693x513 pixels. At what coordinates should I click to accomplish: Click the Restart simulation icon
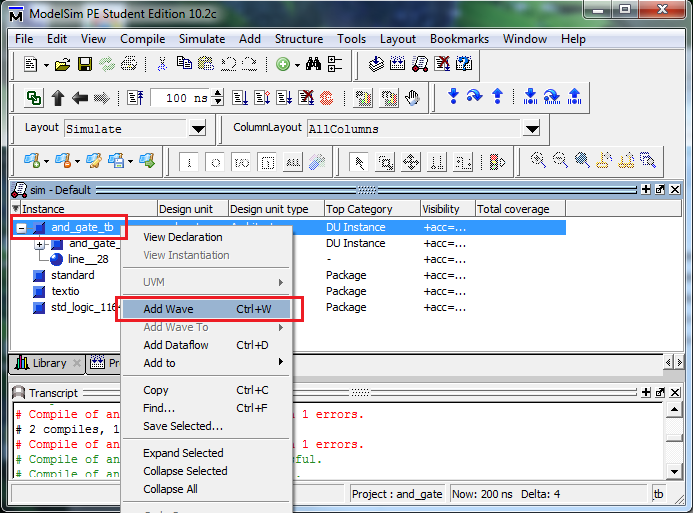point(135,98)
